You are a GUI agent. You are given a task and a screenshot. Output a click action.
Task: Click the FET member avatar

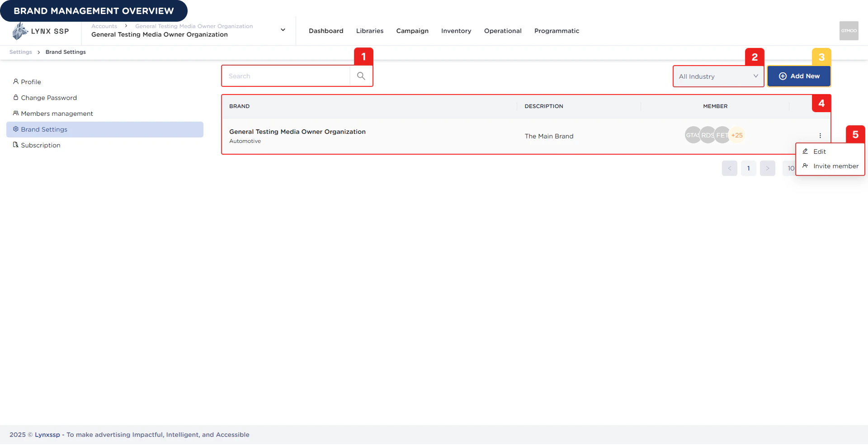point(722,135)
